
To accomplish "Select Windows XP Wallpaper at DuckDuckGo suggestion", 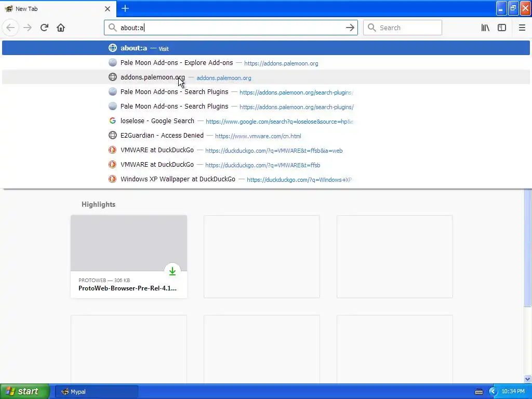I will coord(266,179).
